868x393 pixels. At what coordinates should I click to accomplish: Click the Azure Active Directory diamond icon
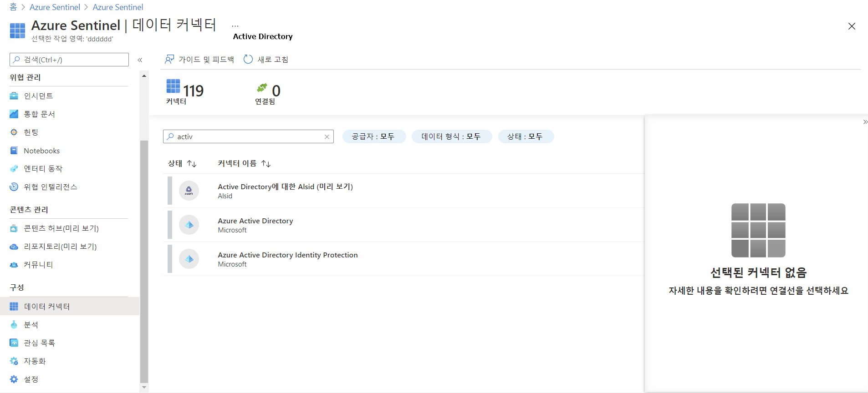tap(189, 225)
